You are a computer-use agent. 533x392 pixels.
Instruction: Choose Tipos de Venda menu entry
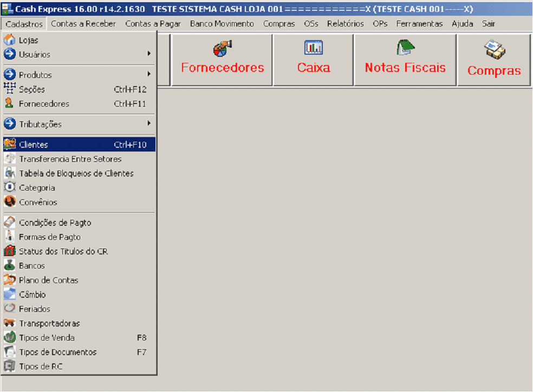pos(47,338)
